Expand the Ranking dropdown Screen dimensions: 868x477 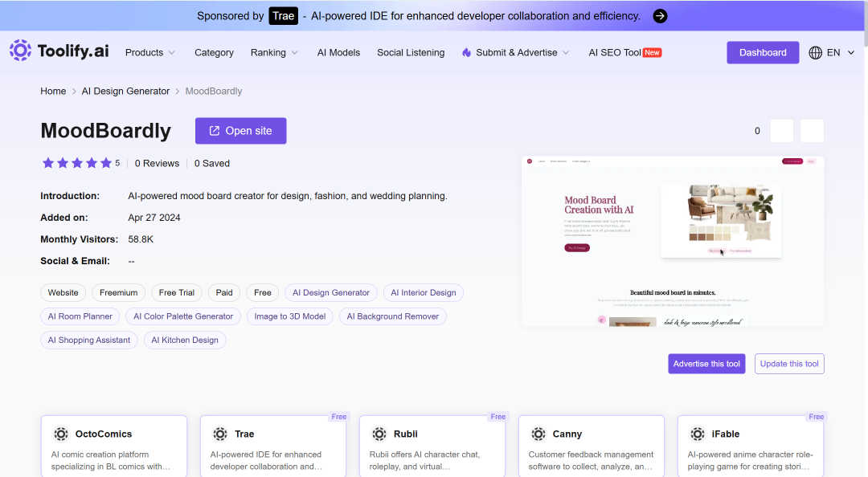click(274, 52)
